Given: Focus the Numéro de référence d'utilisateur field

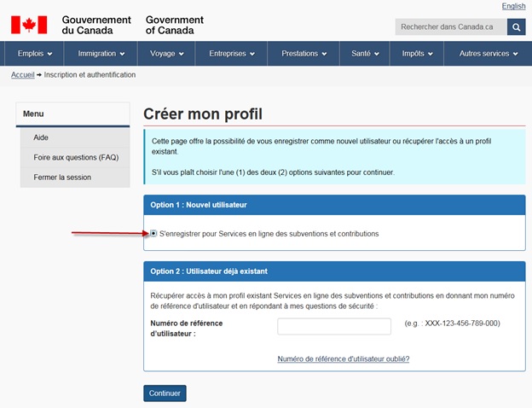Looking at the screenshot, I should point(334,327).
